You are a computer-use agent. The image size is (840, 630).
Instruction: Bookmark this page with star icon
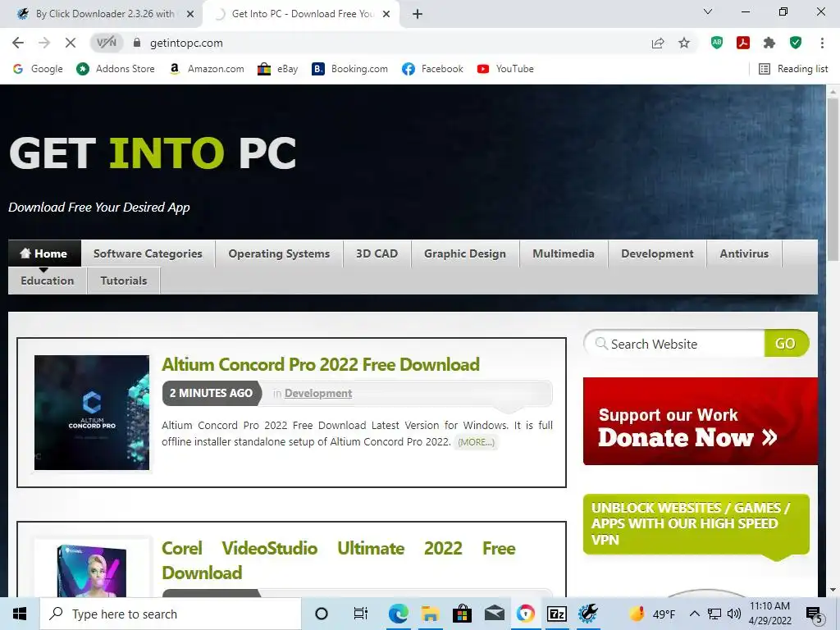point(684,43)
